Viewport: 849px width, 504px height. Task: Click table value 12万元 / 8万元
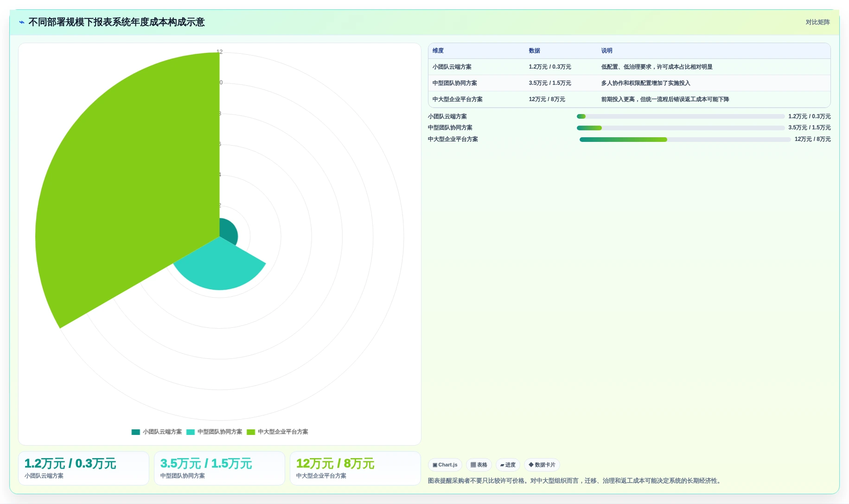[x=547, y=100]
